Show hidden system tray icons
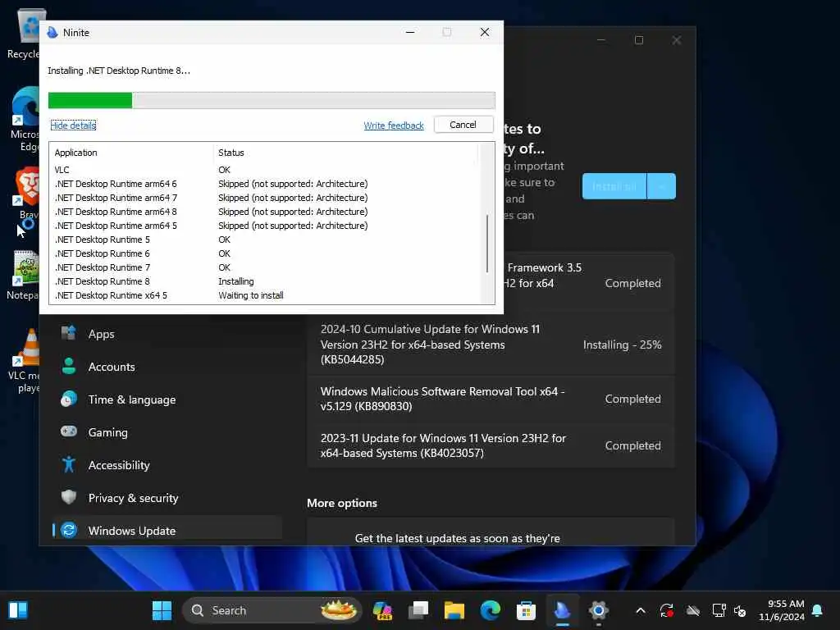The height and width of the screenshot is (630, 840). [640, 610]
